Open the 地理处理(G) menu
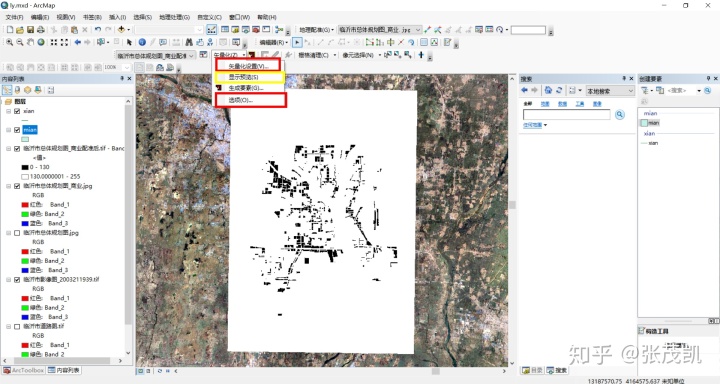Screen dimensions: 720x384 point(174,17)
